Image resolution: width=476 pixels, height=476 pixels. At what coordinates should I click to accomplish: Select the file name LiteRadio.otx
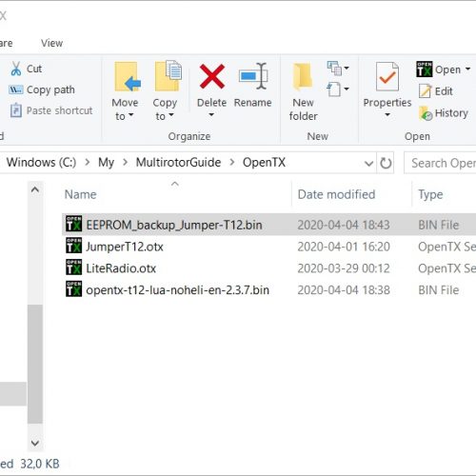121,268
